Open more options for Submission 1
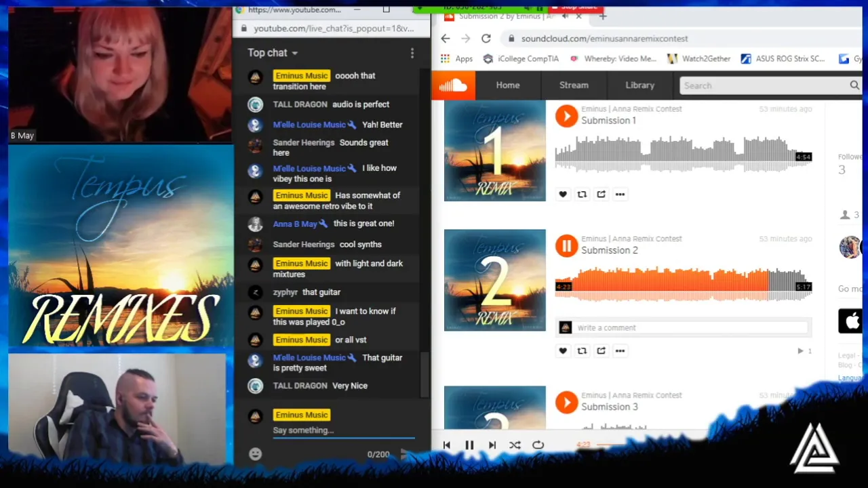 [x=620, y=195]
